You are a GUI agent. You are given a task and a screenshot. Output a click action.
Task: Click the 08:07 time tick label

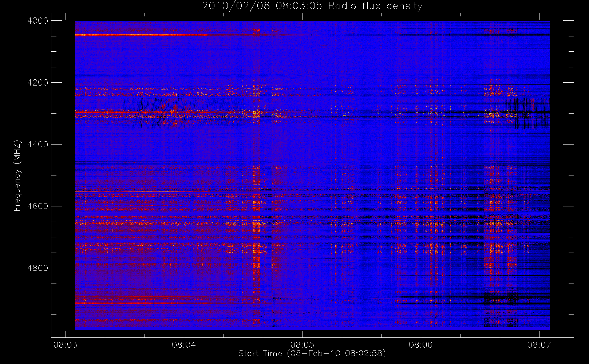539,345
